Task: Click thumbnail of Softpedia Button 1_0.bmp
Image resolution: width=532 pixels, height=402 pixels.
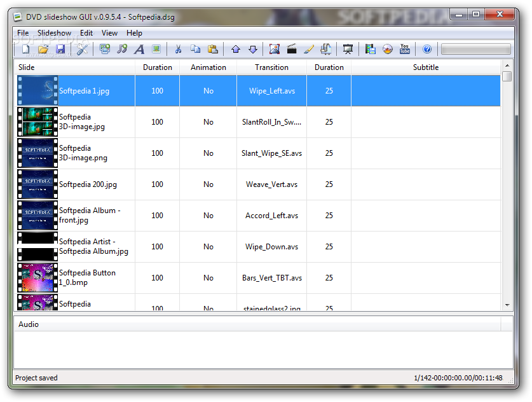Action: point(38,278)
